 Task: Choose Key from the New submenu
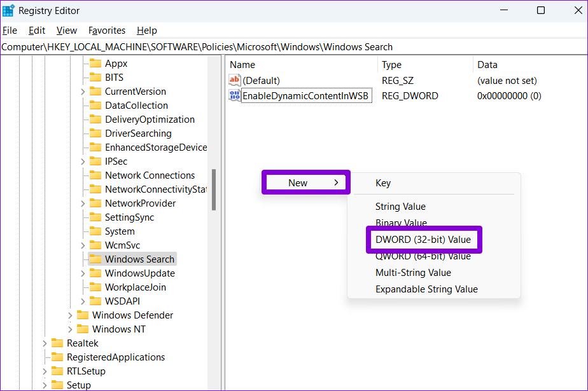[434, 182]
